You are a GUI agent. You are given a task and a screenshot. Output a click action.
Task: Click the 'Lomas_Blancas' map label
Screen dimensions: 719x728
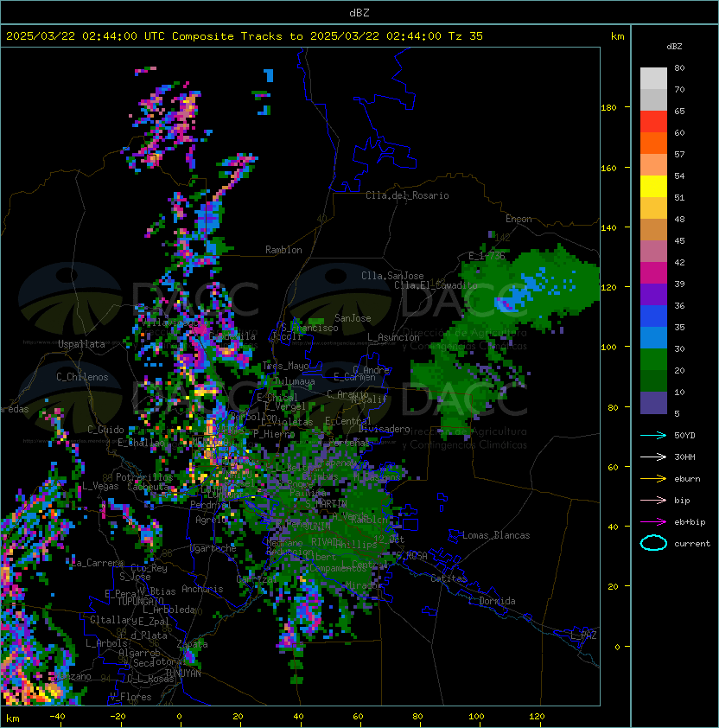point(496,535)
